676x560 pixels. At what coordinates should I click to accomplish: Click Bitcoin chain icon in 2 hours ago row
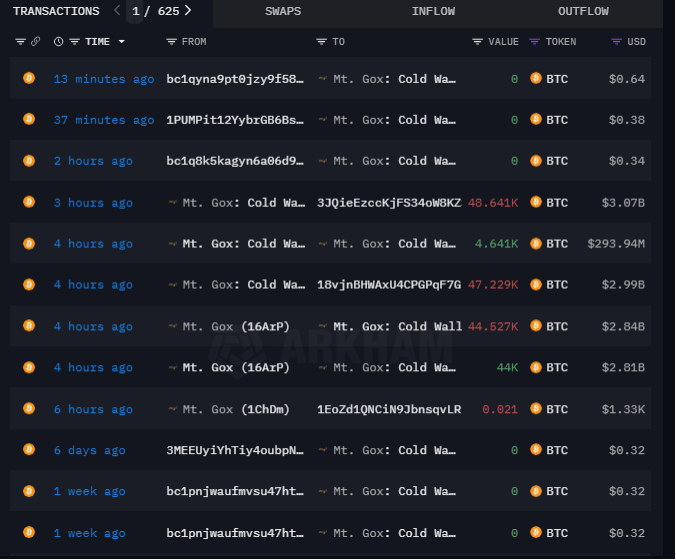click(29, 160)
